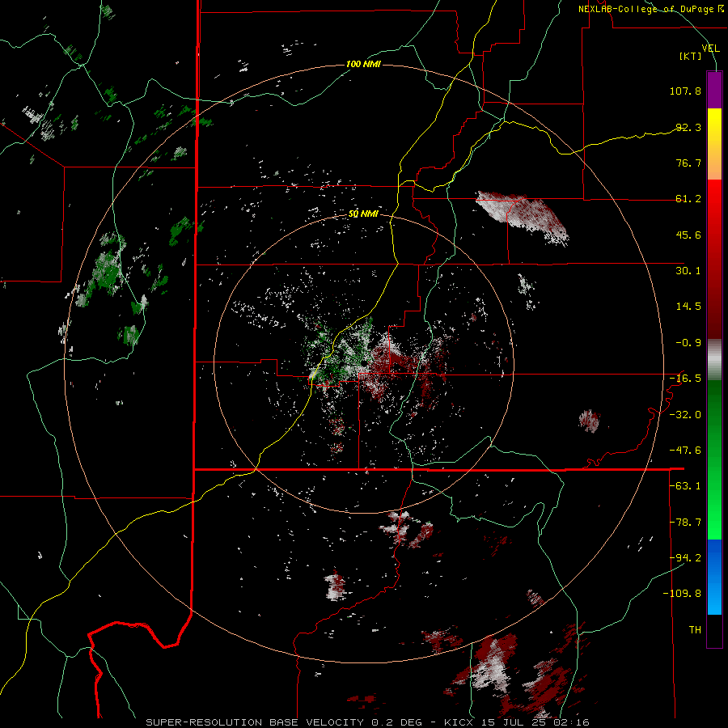The height and width of the screenshot is (728, 728).
Task: Click the 50 NMI range ring label
Action: [363, 214]
